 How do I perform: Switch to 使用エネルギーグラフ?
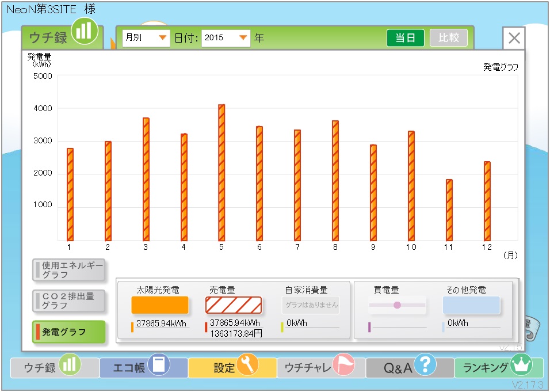click(69, 270)
